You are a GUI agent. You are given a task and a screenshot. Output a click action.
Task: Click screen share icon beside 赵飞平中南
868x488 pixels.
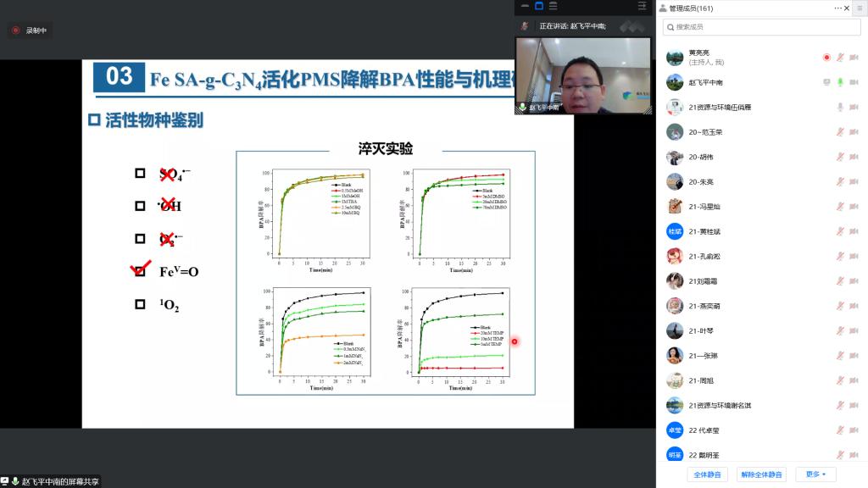pos(826,82)
